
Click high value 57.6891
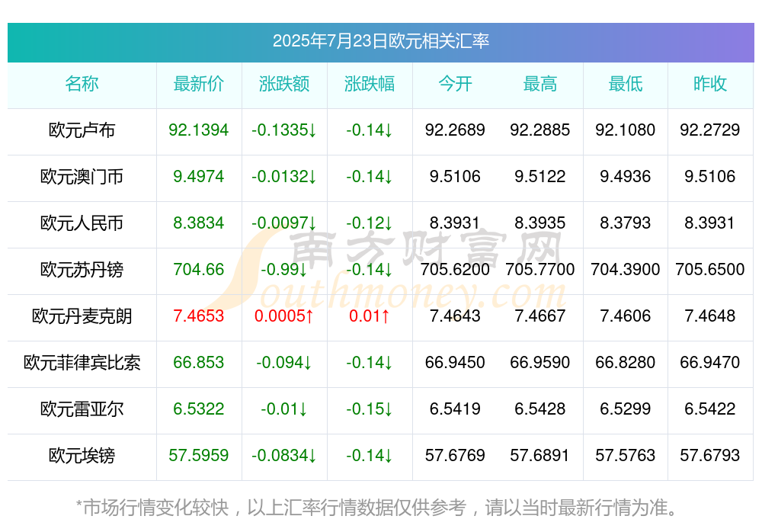540,456
